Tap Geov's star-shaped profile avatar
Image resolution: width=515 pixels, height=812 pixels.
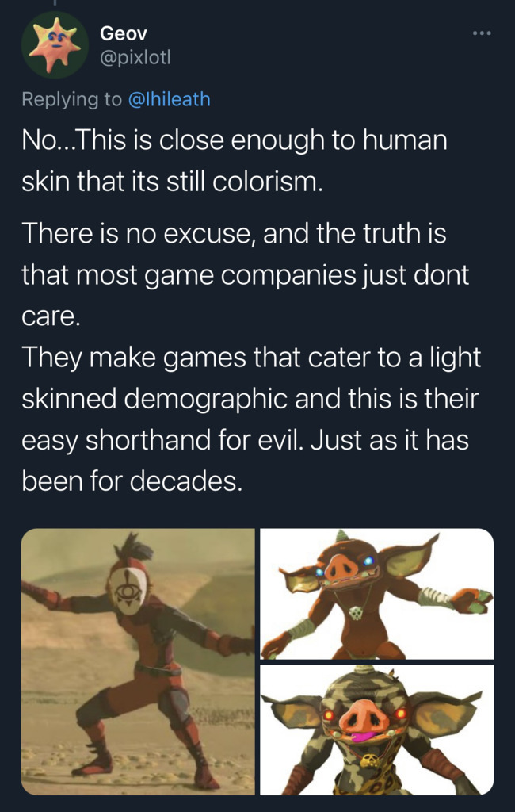[55, 44]
